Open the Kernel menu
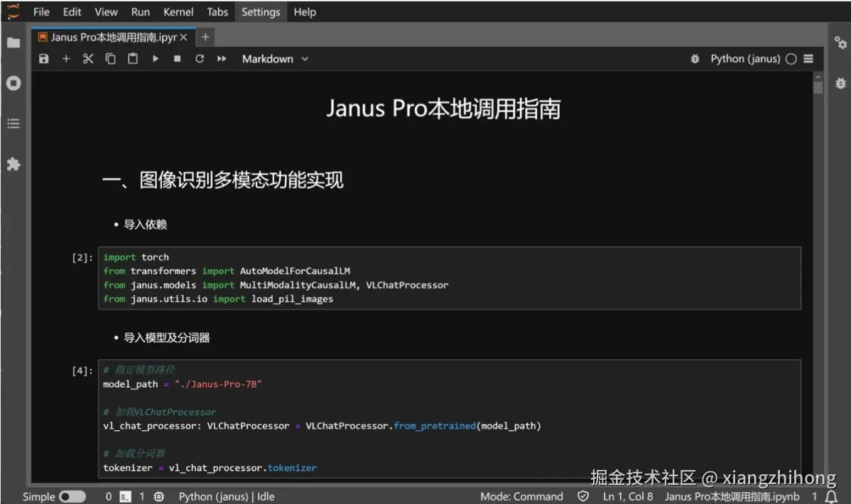 click(178, 12)
